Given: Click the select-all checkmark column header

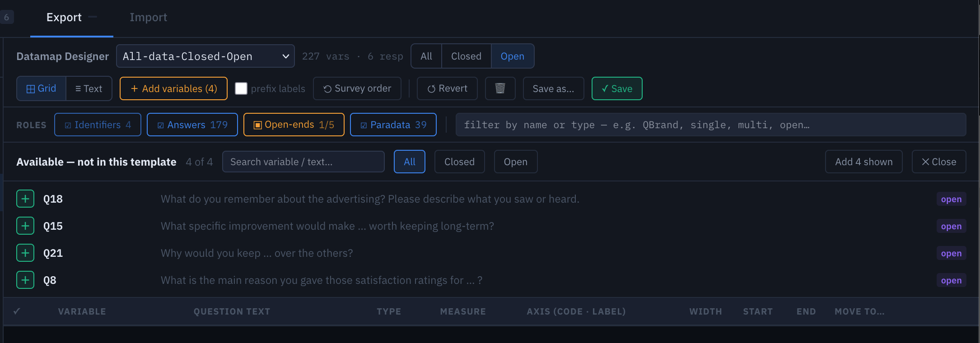Looking at the screenshot, I should [x=17, y=311].
